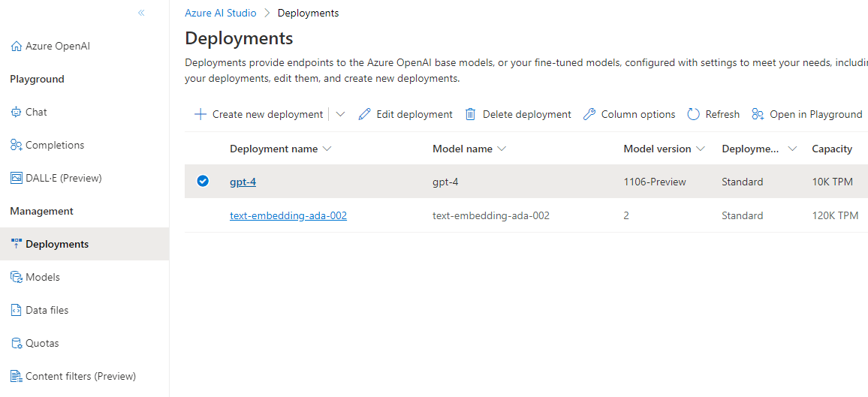Click the Refresh button label

(x=722, y=115)
